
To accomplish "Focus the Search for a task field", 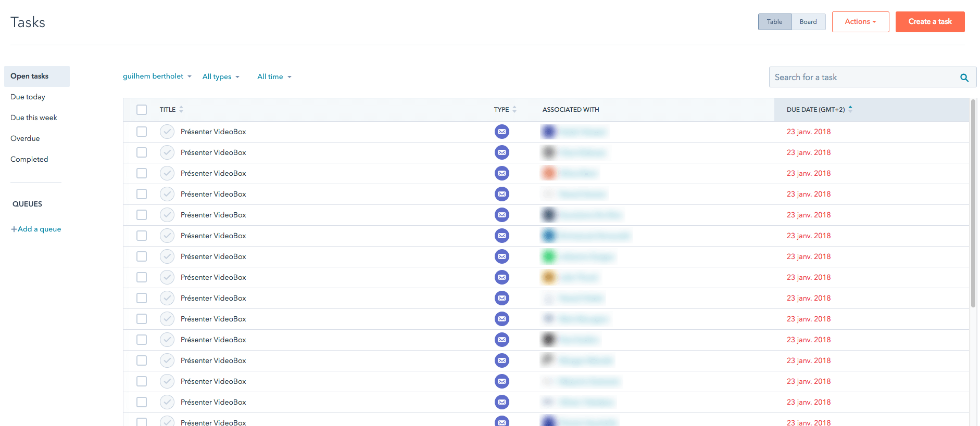I will click(x=873, y=77).
